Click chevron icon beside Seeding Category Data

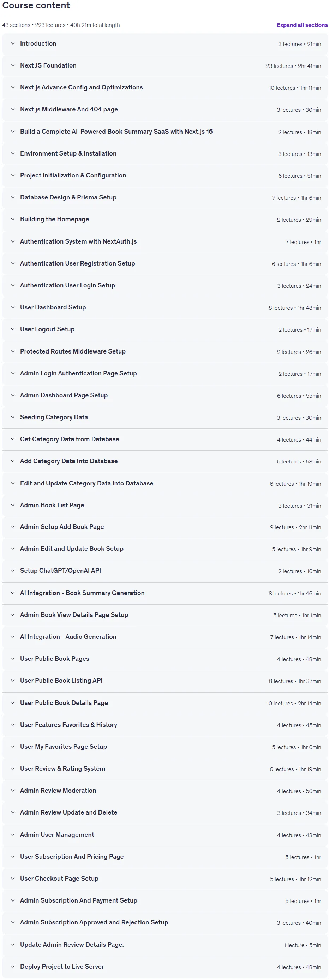(13, 417)
